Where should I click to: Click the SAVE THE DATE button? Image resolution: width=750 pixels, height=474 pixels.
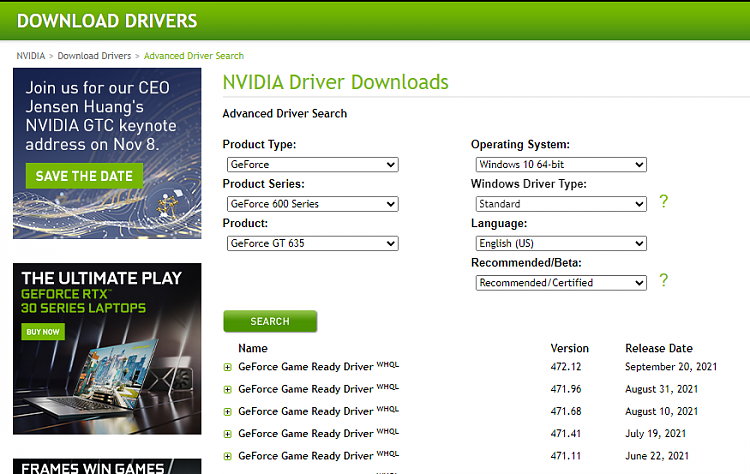click(x=84, y=176)
